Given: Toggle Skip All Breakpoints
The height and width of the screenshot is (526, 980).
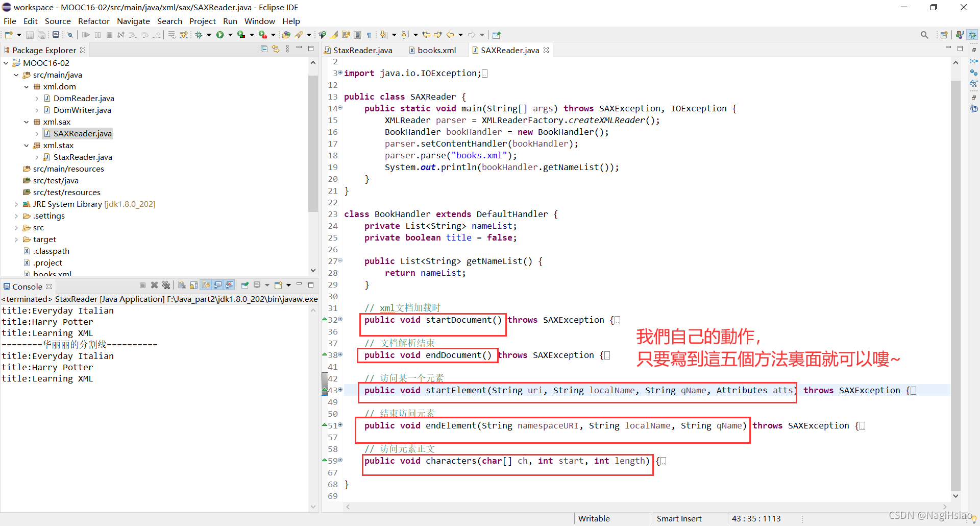Looking at the screenshot, I should coord(70,35).
